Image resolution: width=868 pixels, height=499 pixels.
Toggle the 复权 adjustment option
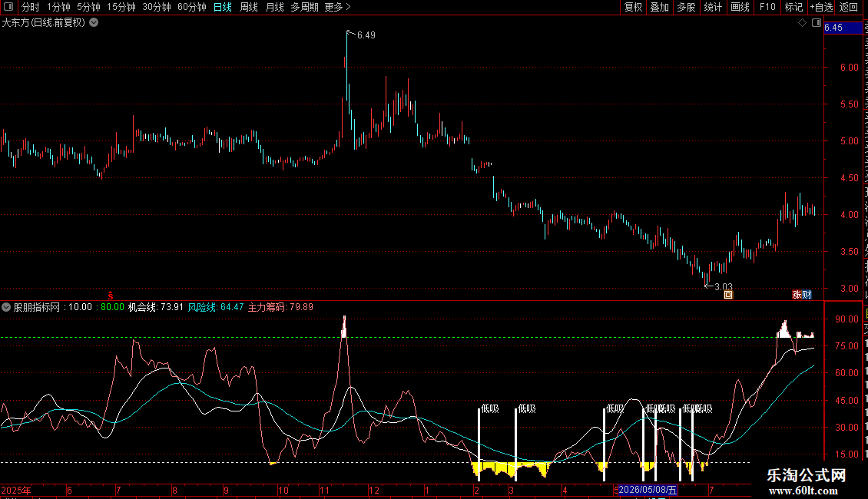[633, 7]
